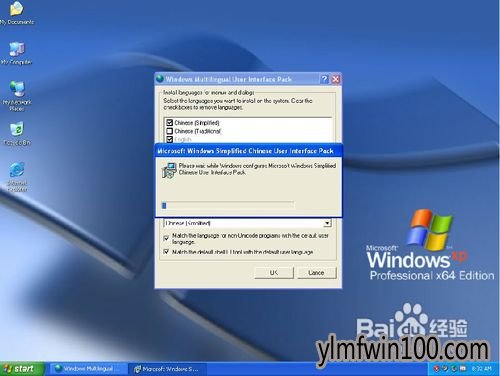Click the 'Select the languages you want to install' text

pyautogui.click(x=238, y=104)
